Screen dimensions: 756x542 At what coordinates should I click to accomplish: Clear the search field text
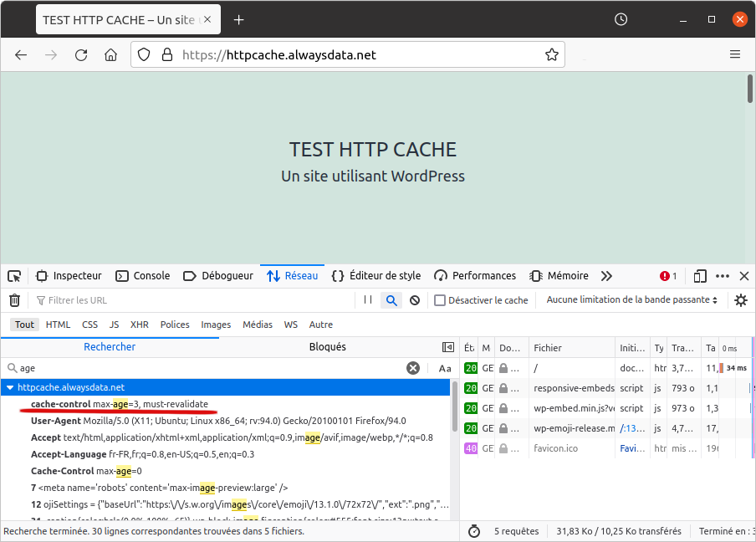(413, 368)
